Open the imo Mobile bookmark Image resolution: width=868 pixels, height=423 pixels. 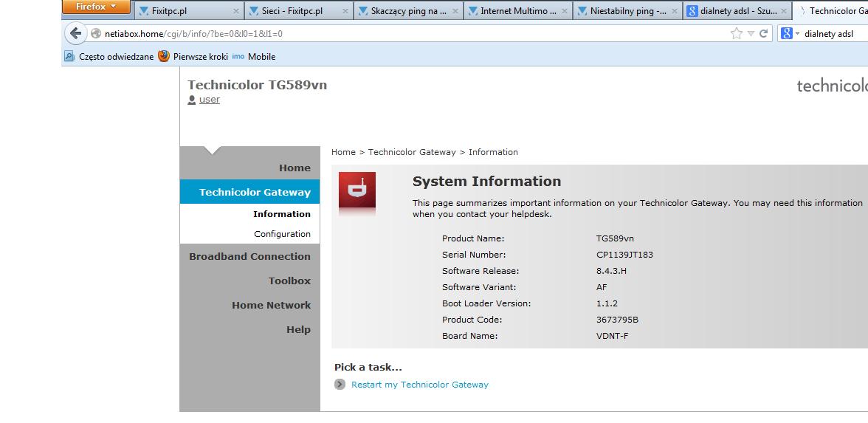tap(254, 56)
